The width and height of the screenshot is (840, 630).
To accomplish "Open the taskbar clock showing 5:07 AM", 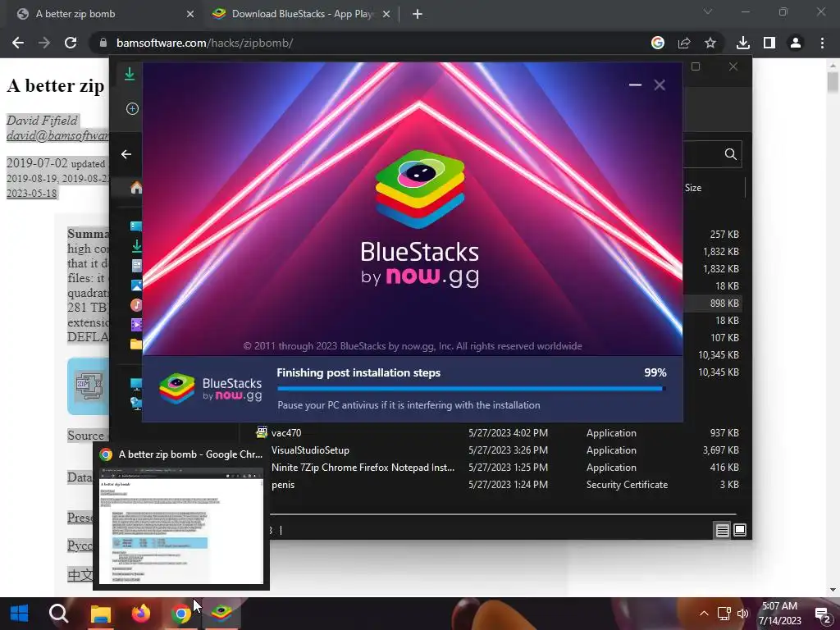I will [x=780, y=614].
